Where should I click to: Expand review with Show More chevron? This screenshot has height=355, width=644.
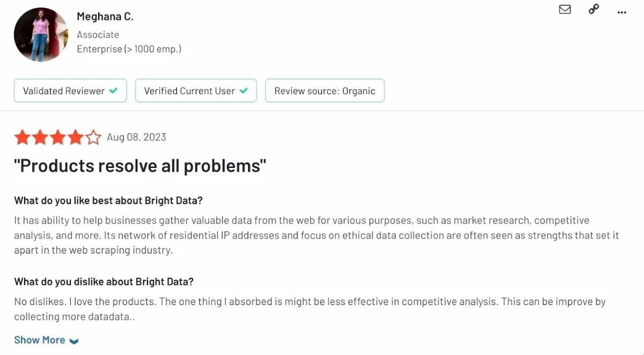74,341
